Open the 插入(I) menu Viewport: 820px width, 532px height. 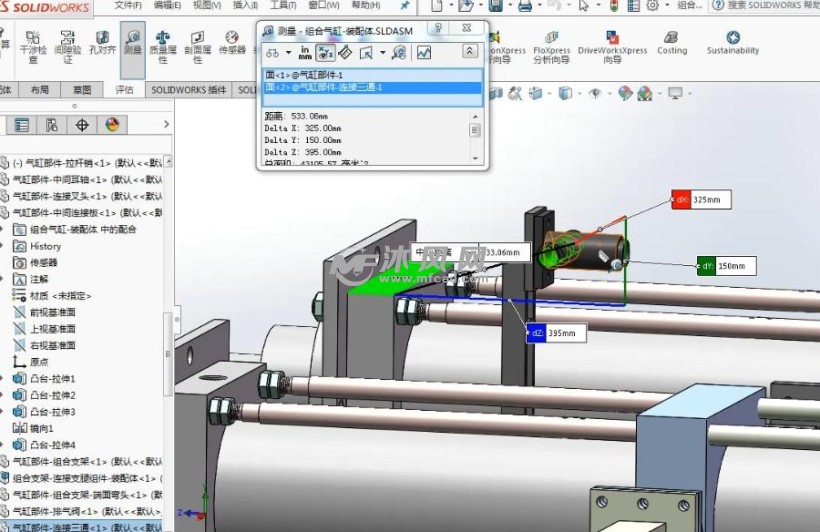[x=245, y=5]
